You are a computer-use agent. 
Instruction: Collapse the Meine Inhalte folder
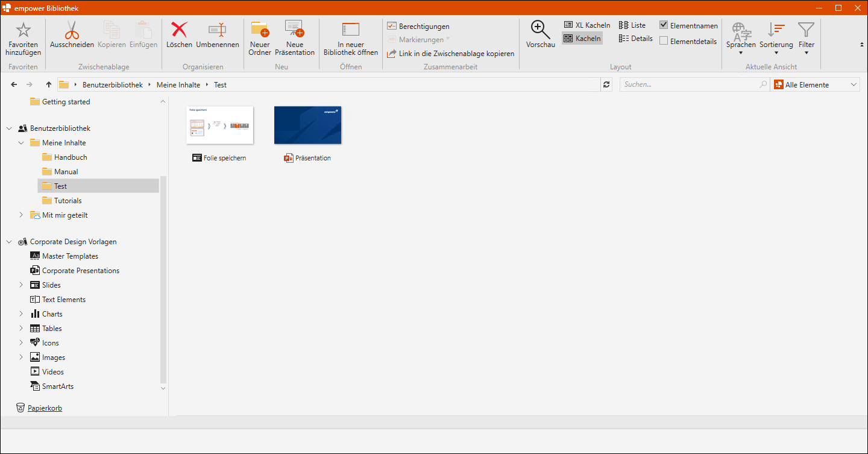click(21, 143)
